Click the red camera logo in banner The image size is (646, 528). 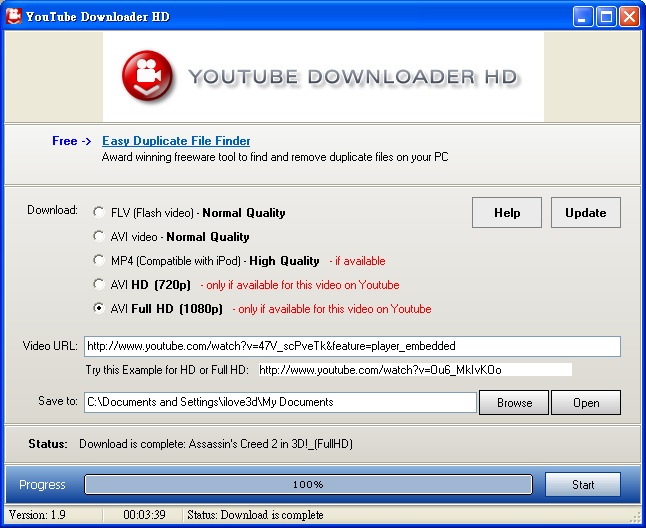click(147, 76)
